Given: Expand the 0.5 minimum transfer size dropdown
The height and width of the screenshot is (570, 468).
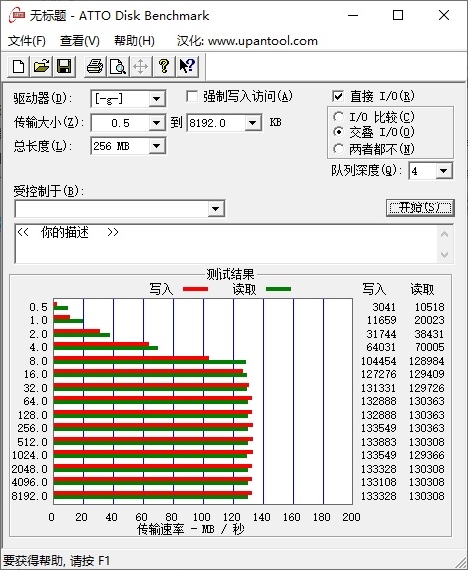Looking at the screenshot, I should tap(157, 123).
